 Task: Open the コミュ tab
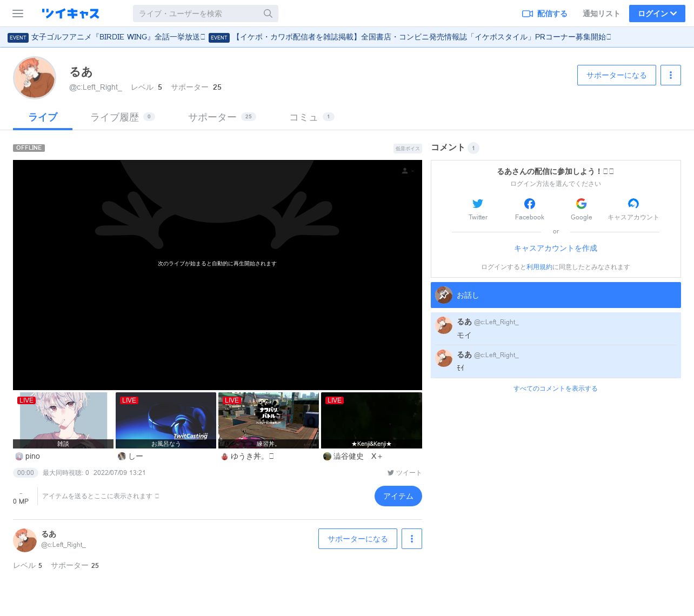pyautogui.click(x=311, y=117)
